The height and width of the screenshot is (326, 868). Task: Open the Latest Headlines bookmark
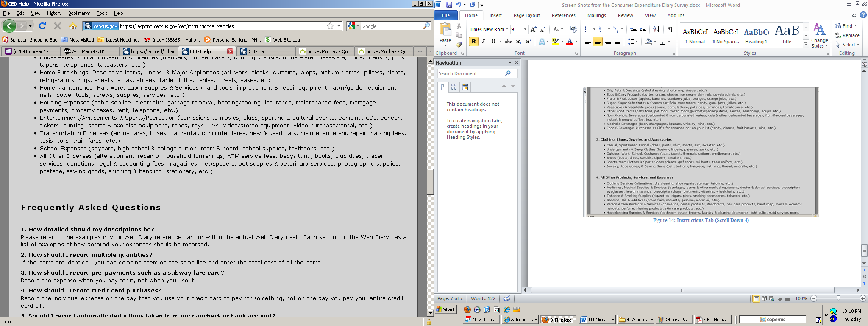pos(118,40)
